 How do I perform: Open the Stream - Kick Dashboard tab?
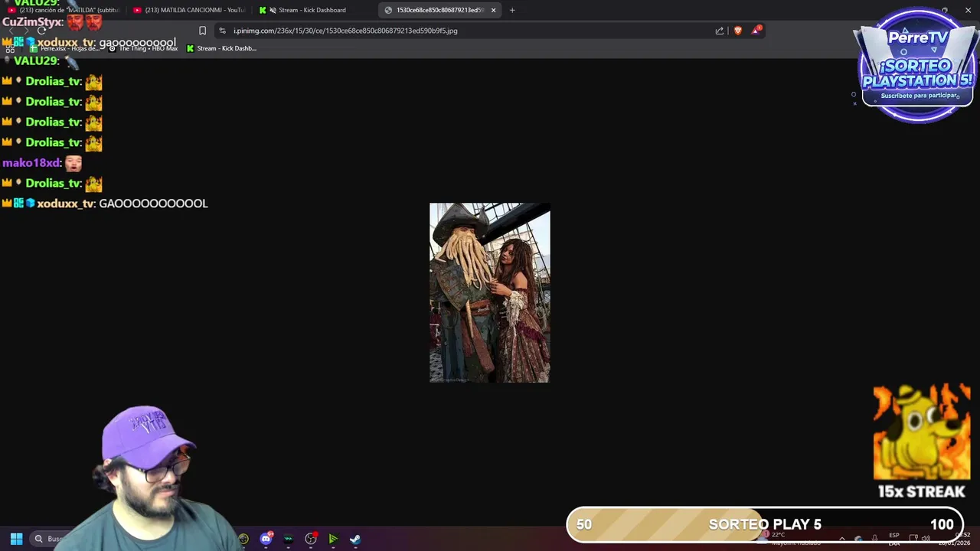pyautogui.click(x=312, y=10)
